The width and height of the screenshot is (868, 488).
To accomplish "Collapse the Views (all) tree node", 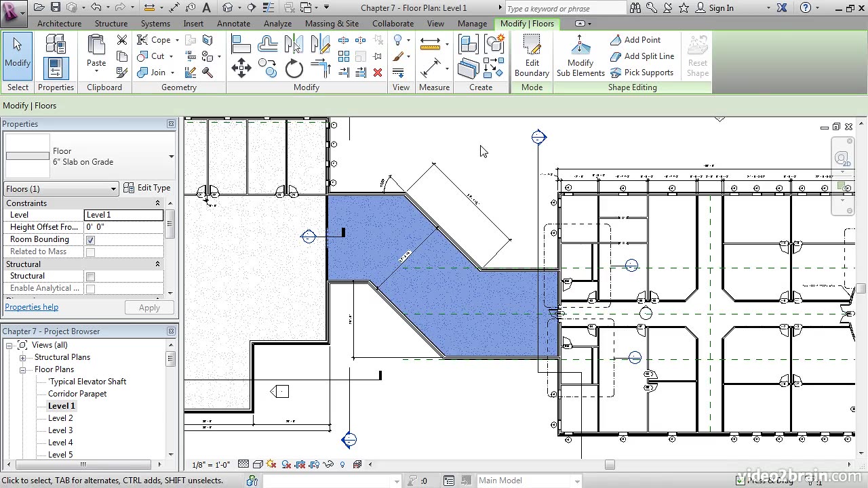I will pyautogui.click(x=9, y=346).
